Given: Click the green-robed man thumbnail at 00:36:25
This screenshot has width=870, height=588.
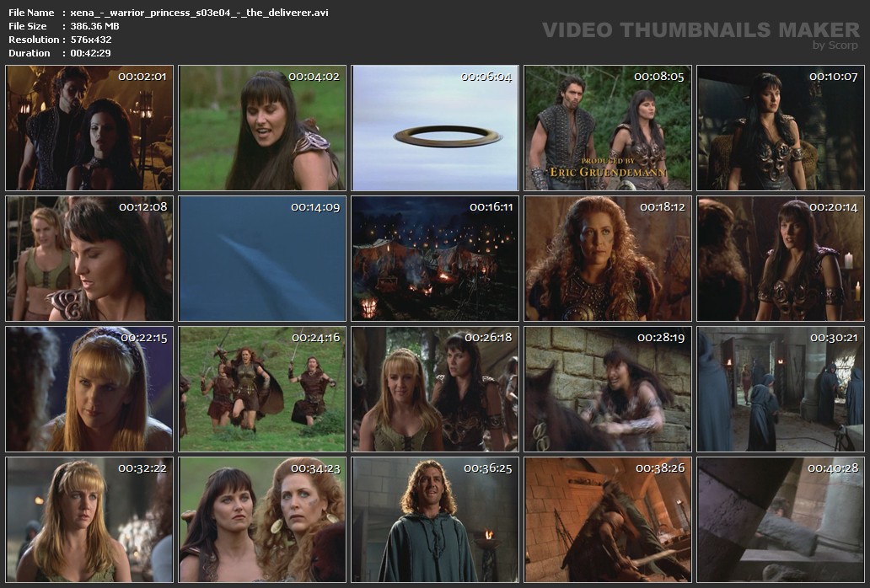Looking at the screenshot, I should (435, 520).
